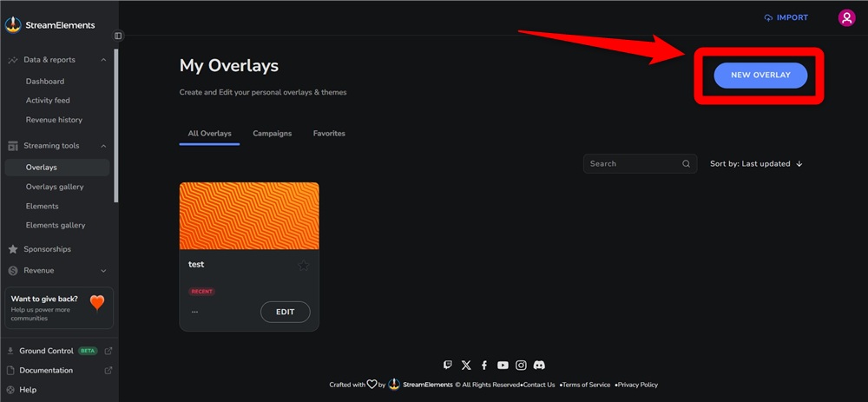The image size is (868, 402).
Task: Open the test overlay three-dots menu
Action: coord(194,312)
